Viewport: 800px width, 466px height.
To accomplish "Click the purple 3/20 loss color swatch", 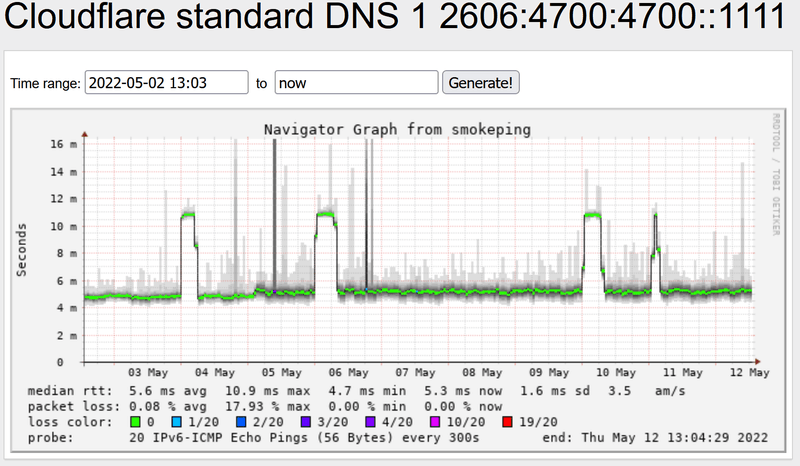I will (x=306, y=422).
